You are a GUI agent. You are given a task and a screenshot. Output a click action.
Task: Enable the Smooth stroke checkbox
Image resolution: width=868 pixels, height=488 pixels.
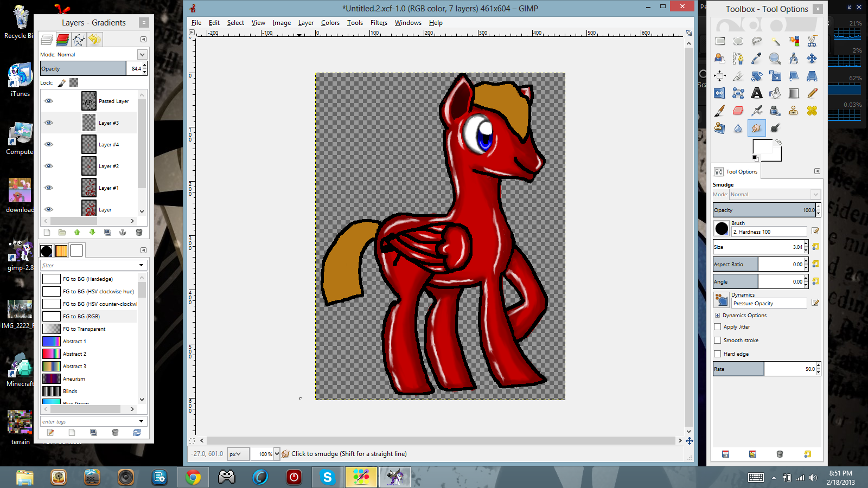718,341
